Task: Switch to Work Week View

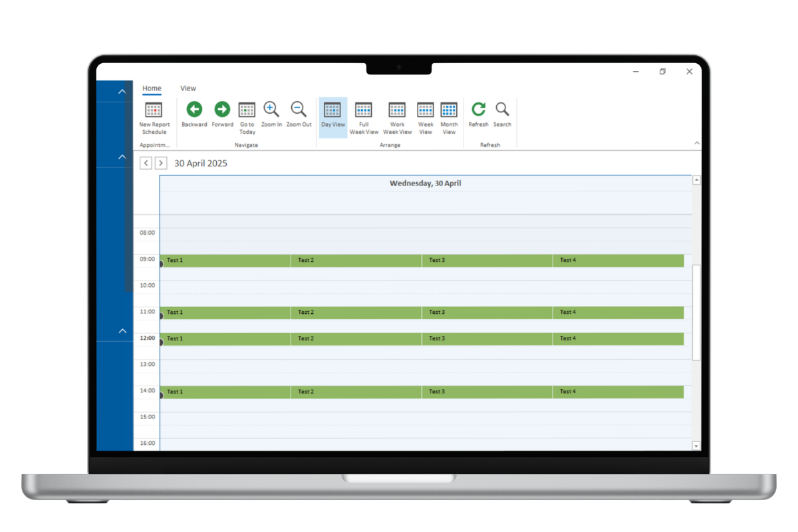Action: pyautogui.click(x=397, y=118)
